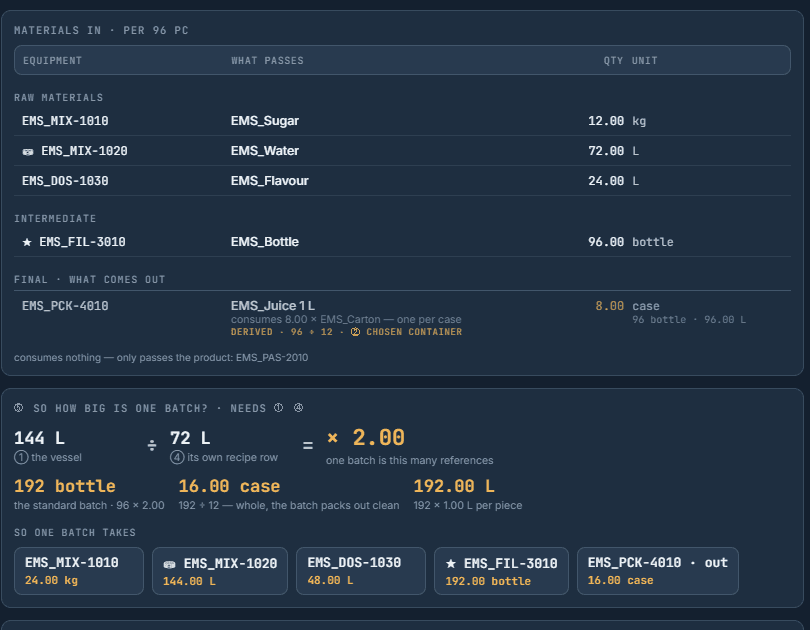Click the large '192.00 L' batch volume
Screen dimensions: 810x630
coord(454,486)
